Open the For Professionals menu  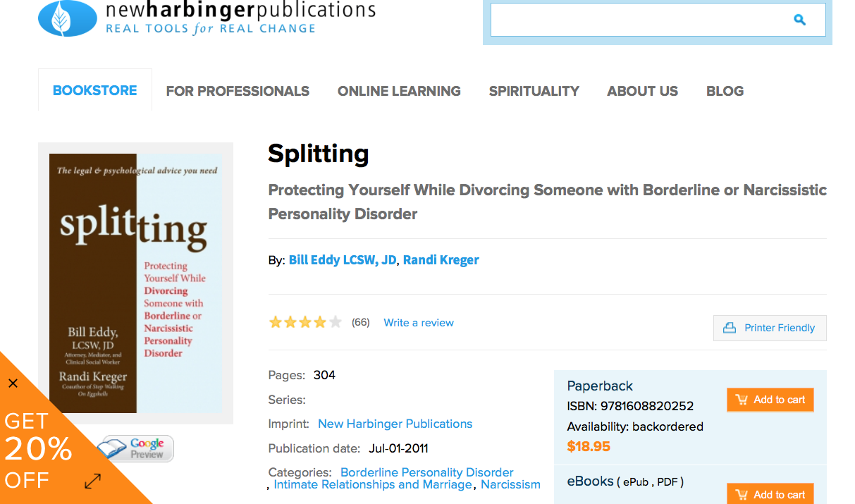[238, 91]
